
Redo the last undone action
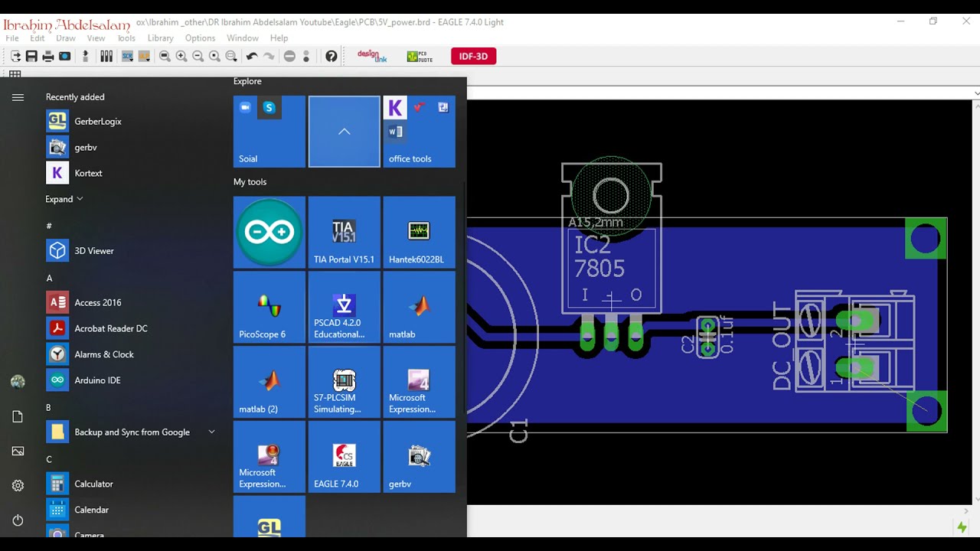click(269, 56)
